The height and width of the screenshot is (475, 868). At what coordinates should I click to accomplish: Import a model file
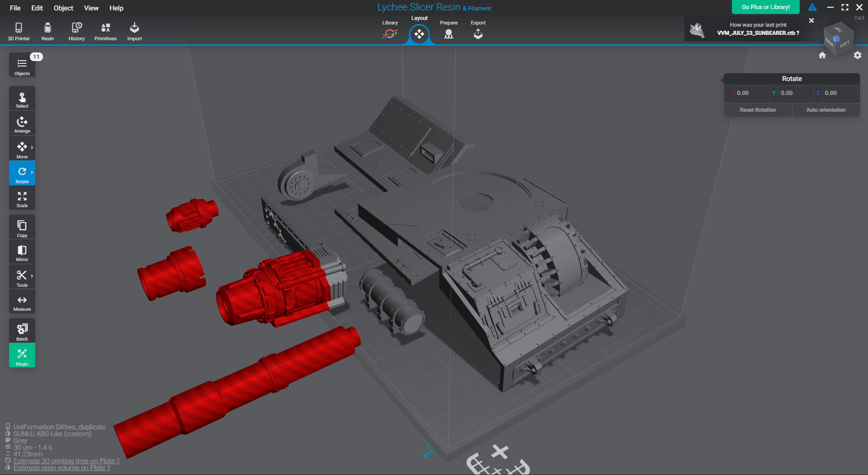point(134,32)
